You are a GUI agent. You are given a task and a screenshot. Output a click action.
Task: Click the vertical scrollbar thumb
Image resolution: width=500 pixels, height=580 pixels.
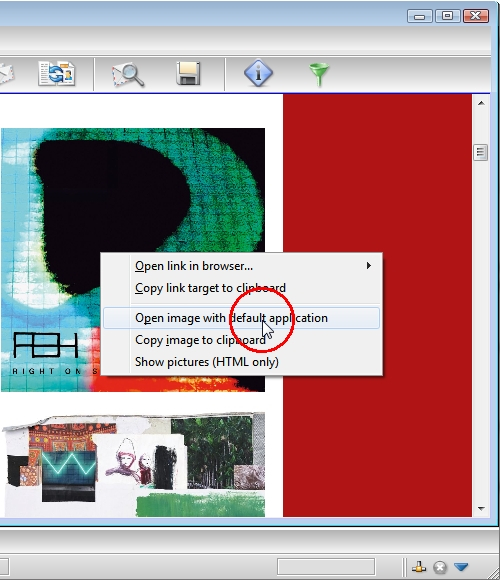pos(480,152)
